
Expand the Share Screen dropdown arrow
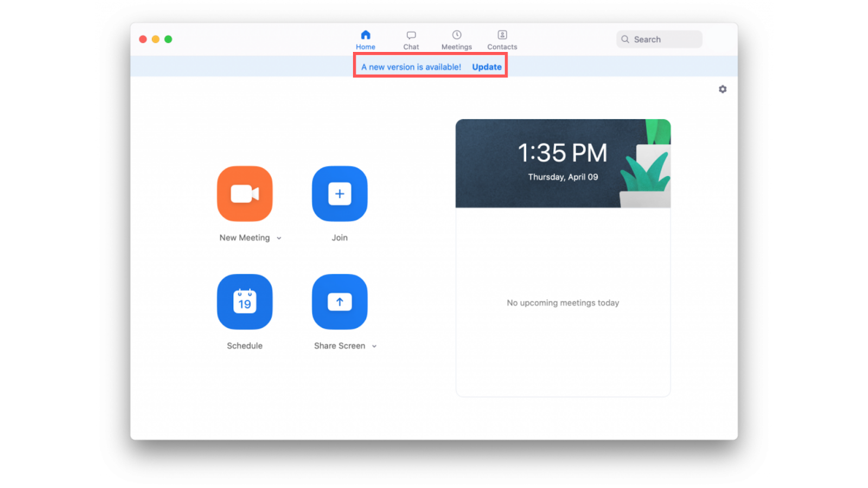(x=374, y=346)
